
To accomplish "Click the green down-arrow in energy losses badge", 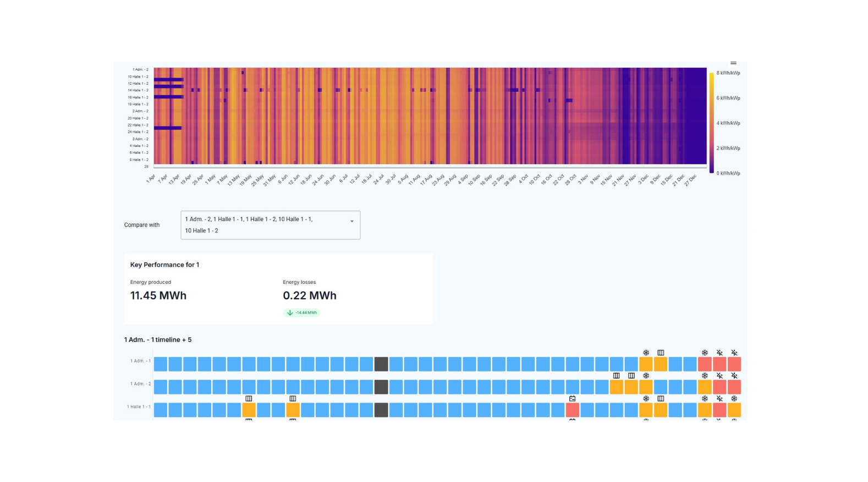I will (x=290, y=313).
